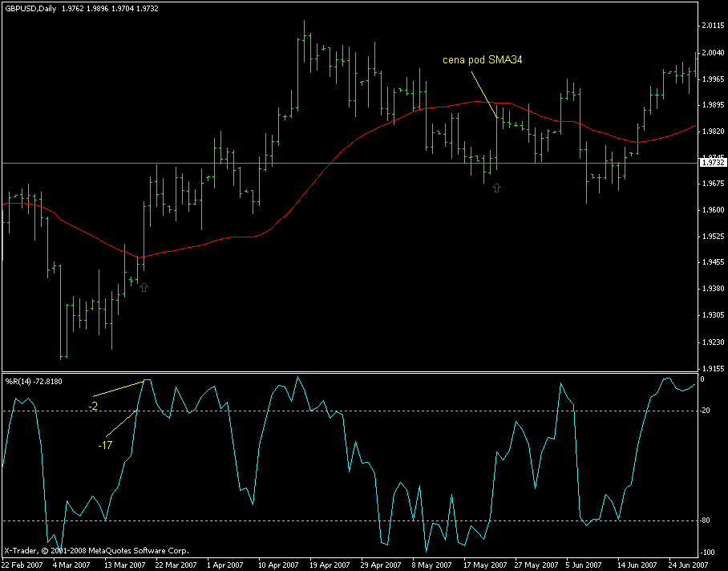
Task: Click the 1.9305 price scale value
Action: coord(714,315)
